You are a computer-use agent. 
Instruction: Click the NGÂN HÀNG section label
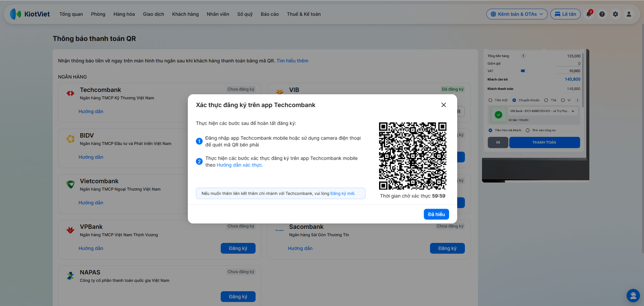(72, 77)
